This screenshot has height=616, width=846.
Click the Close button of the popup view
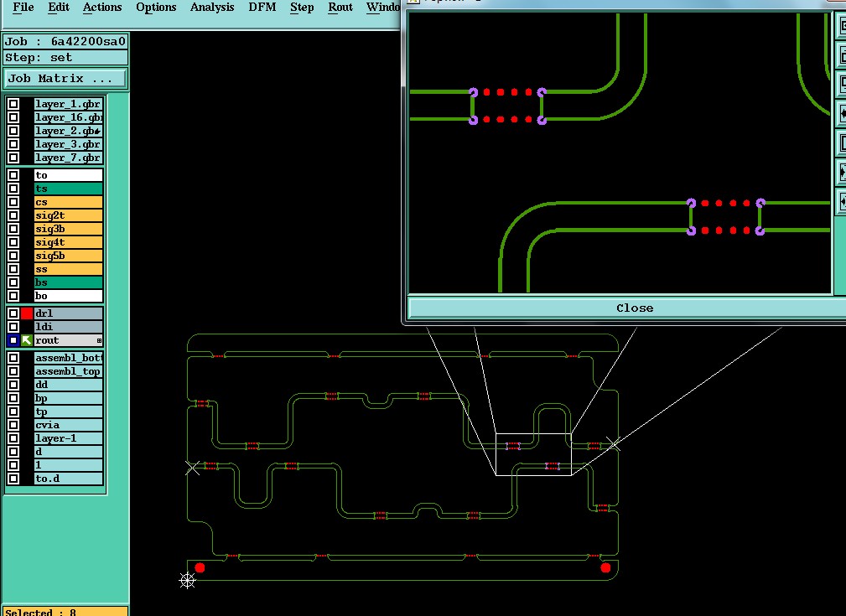[x=635, y=308]
